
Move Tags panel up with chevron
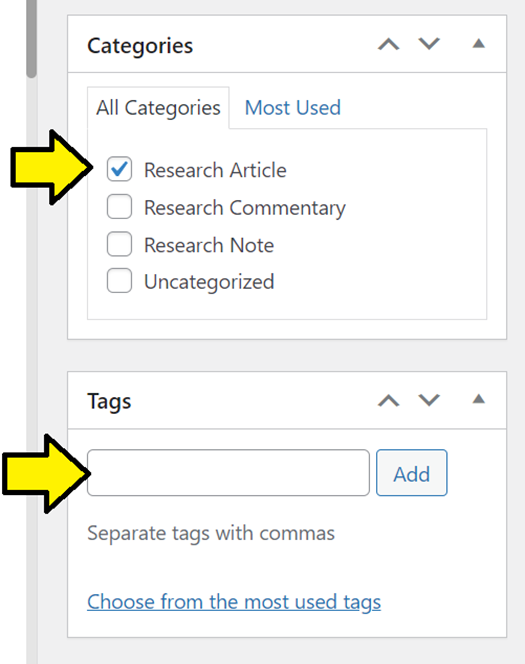[x=389, y=400]
